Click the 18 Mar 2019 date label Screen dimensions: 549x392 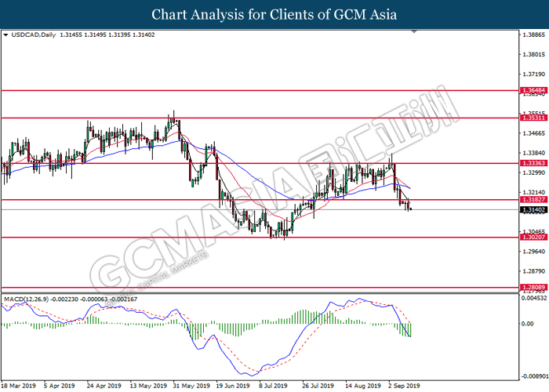coord(20,386)
